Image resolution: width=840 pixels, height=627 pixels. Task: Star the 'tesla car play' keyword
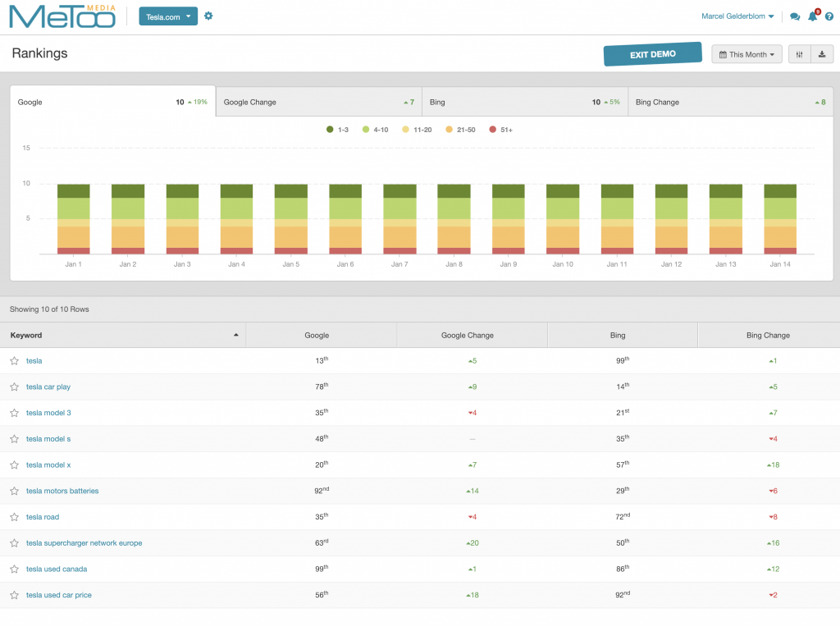coord(15,387)
